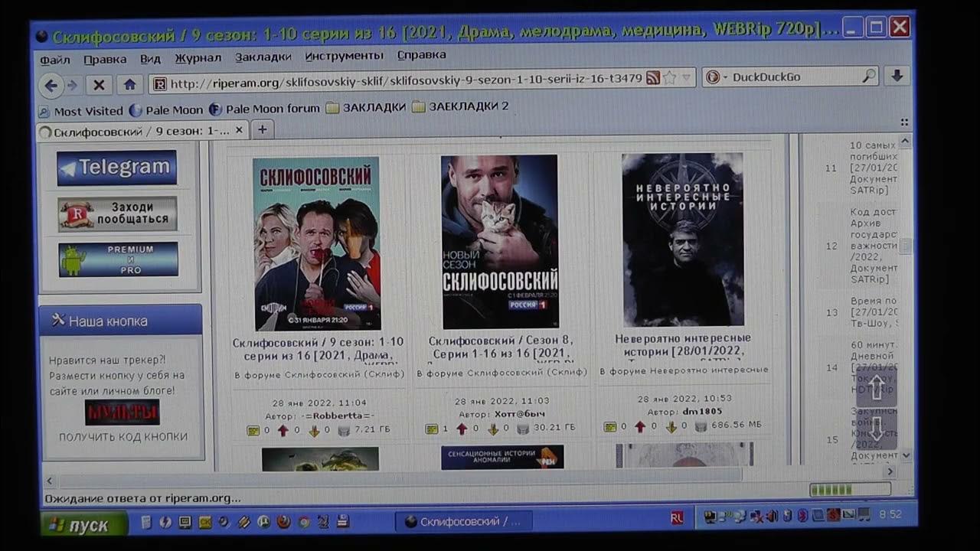Open the Закладки menu
Screen dimensions: 980x551
[x=263, y=57]
